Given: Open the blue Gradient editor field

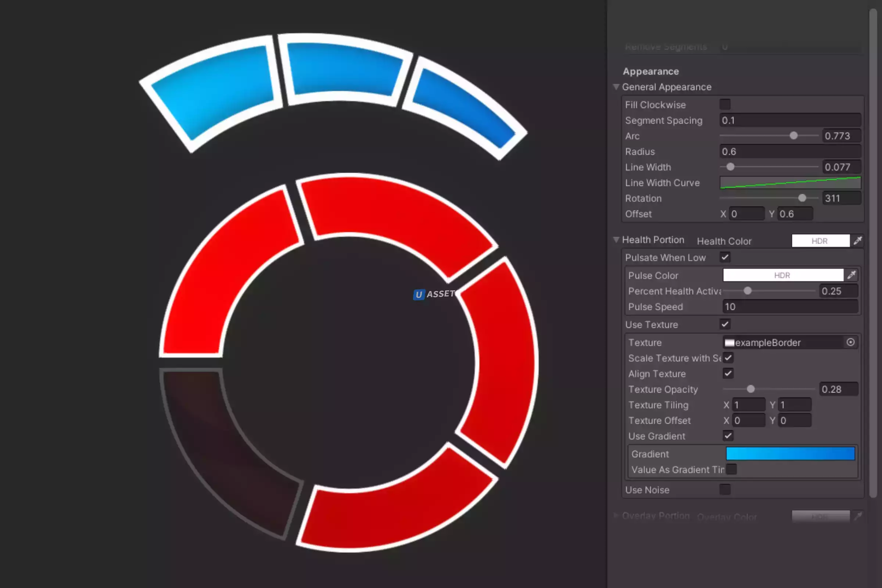Looking at the screenshot, I should (x=790, y=453).
